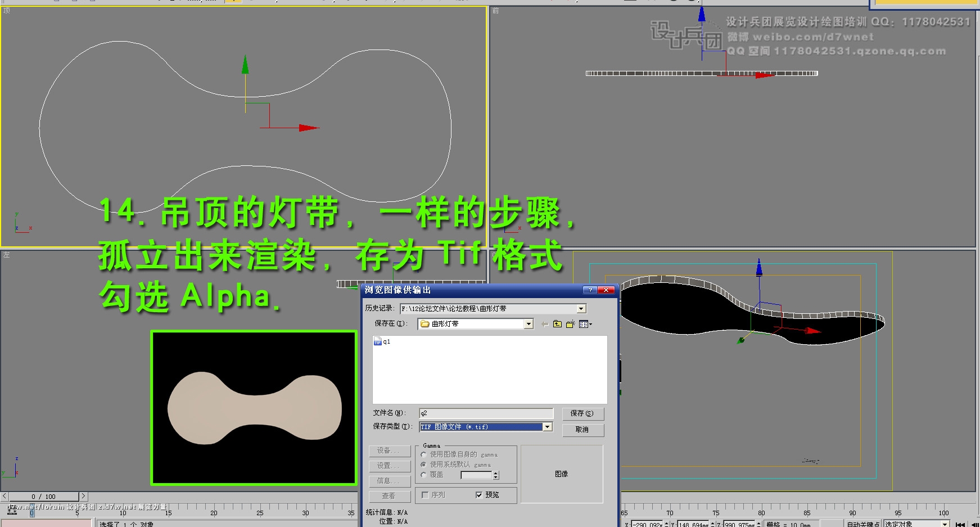
Task: Click the rendered light band preview thumbnail
Action: pyautogui.click(x=254, y=408)
